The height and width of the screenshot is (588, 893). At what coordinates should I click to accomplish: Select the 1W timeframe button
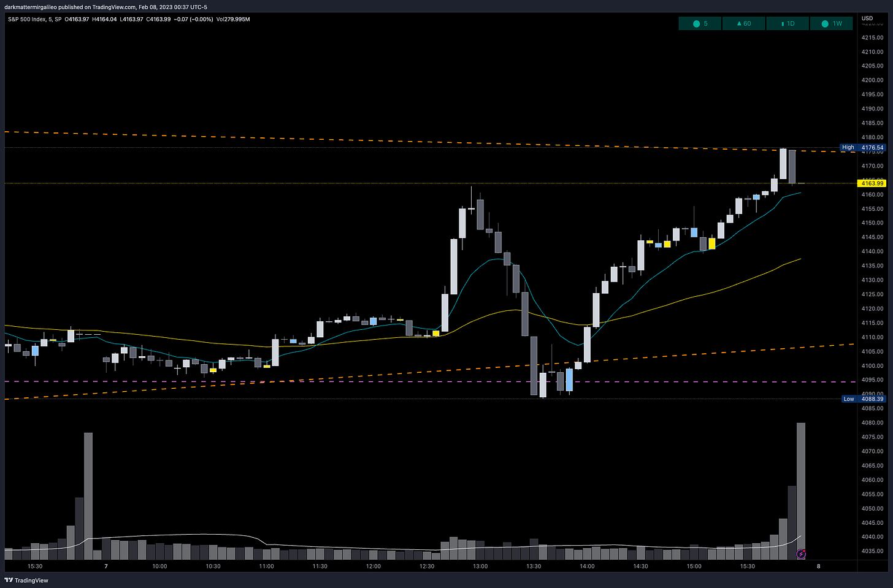tap(831, 24)
